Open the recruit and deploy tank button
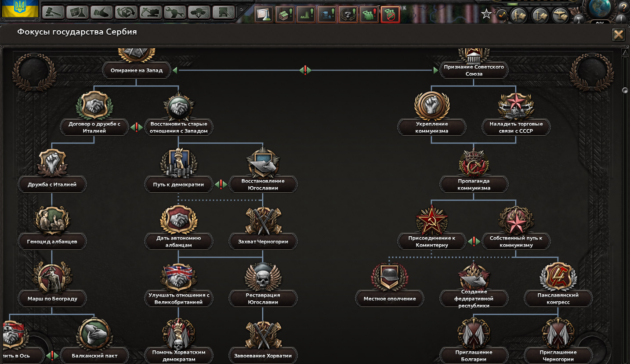 tap(199, 12)
